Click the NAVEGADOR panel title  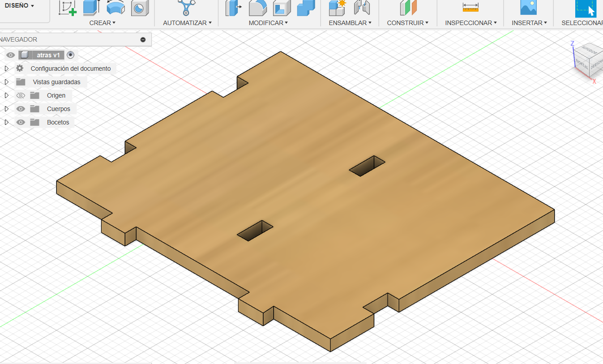pyautogui.click(x=19, y=39)
